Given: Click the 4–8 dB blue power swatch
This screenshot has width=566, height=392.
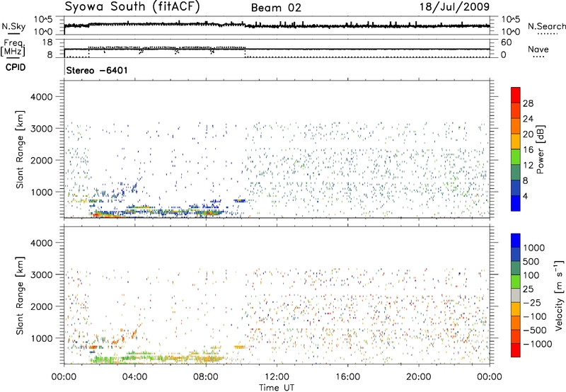Looking at the screenshot, I should tap(516, 188).
